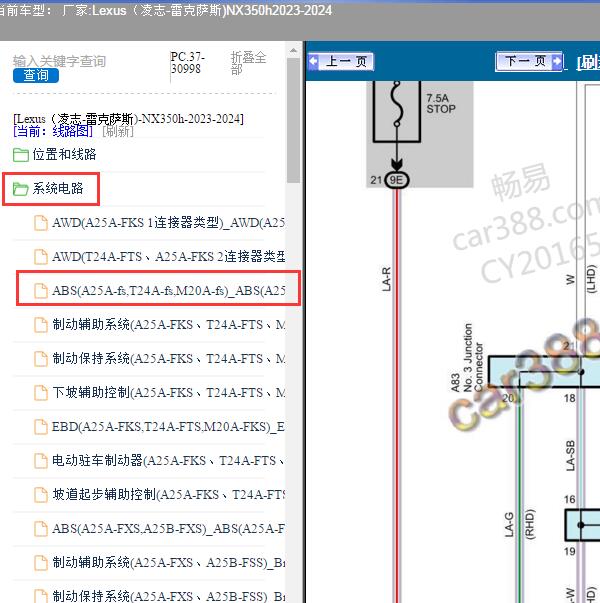Click the Lexus NX350h-2023-2024 model title text
The height and width of the screenshot is (603, 600).
click(x=128, y=119)
